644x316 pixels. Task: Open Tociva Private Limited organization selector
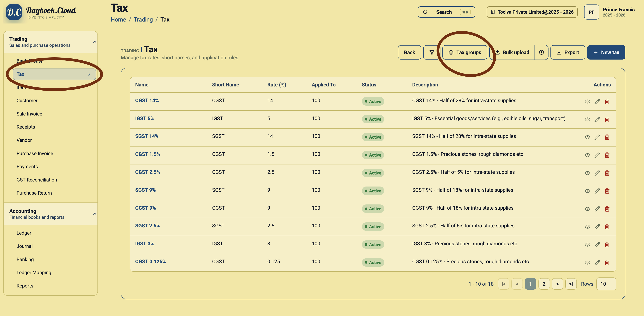click(x=532, y=12)
